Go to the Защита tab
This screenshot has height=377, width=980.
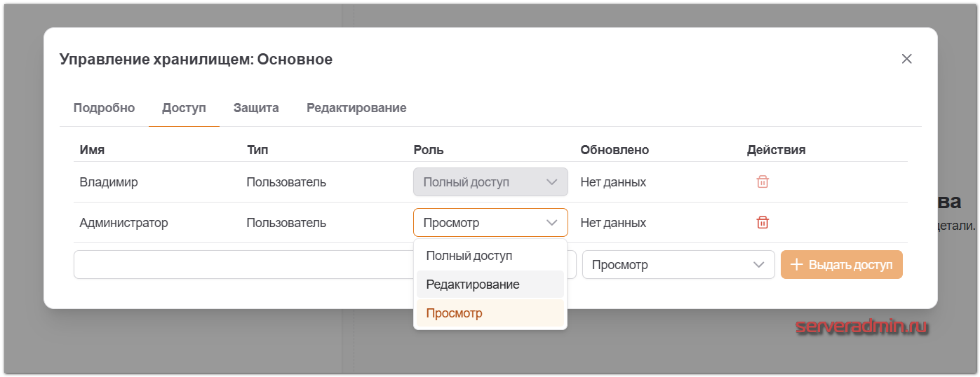[x=256, y=108]
